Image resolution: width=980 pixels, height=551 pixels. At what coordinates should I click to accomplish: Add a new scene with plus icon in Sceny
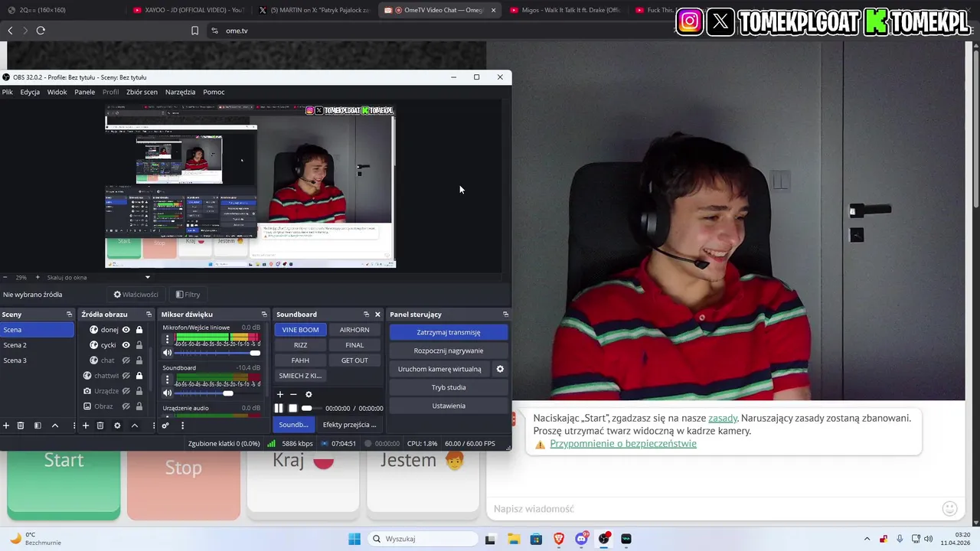coord(6,425)
